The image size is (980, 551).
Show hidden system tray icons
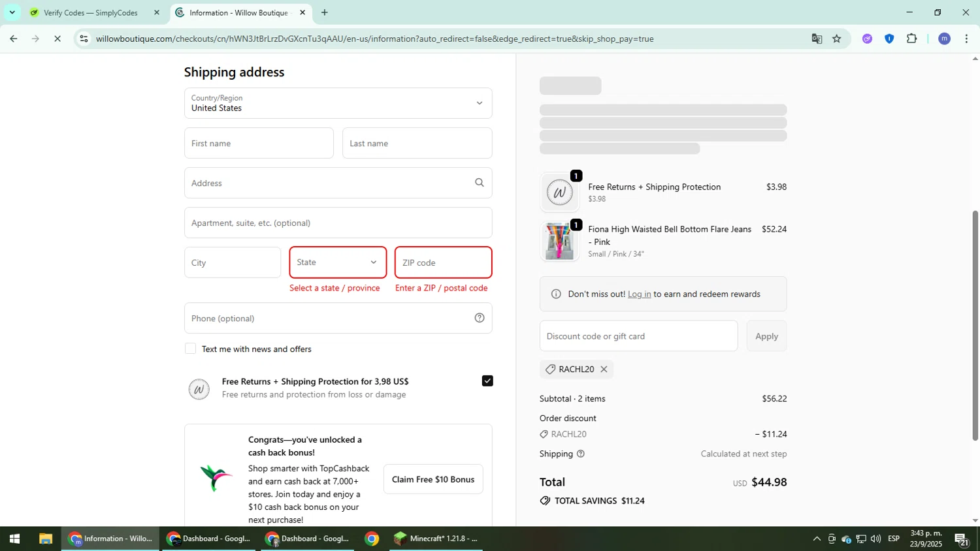(817, 539)
